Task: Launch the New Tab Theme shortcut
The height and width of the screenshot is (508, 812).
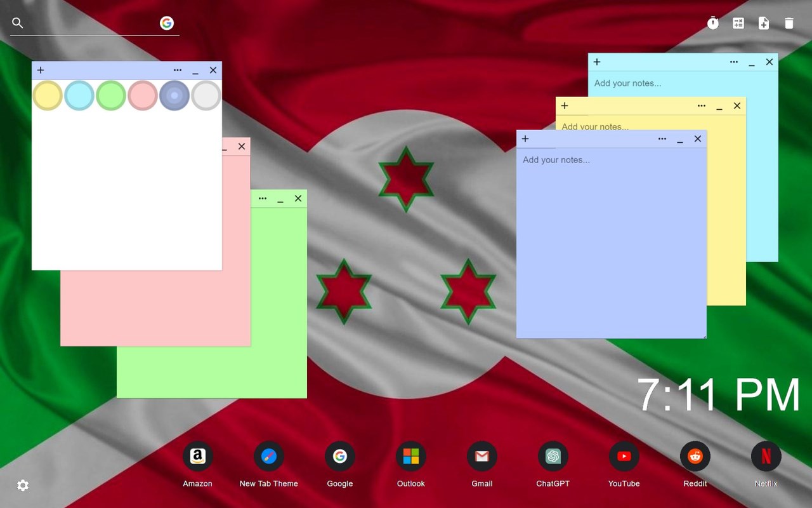Action: pyautogui.click(x=269, y=457)
